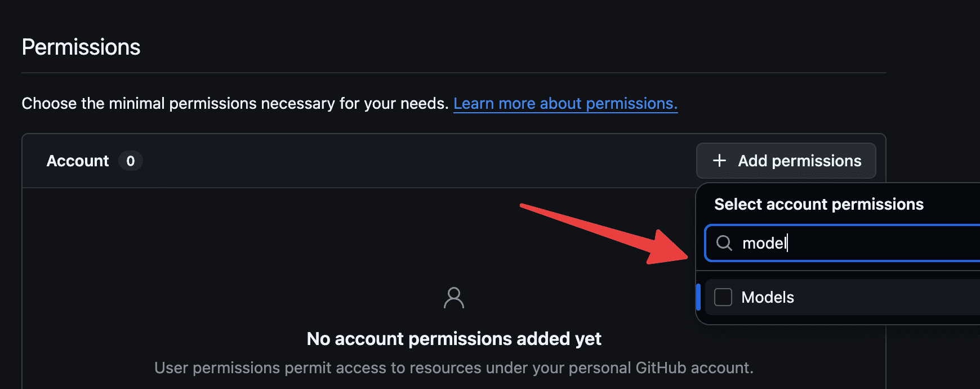Viewport: 980px width, 389px height.
Task: Click the Choose the minimal permissions sentence
Action: point(235,104)
